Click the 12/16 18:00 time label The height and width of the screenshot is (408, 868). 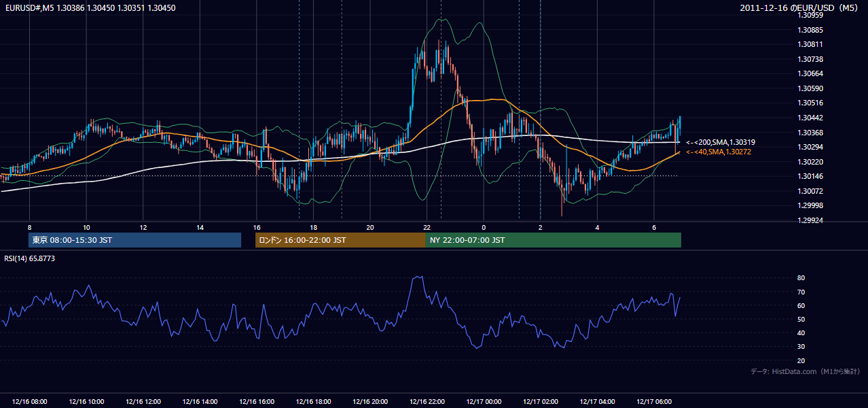coord(313,402)
